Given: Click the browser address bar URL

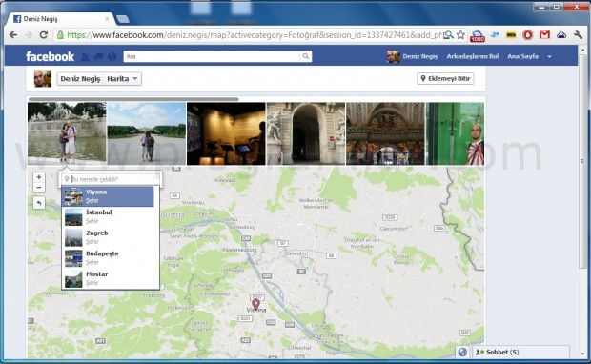Looking at the screenshot, I should tap(255, 35).
